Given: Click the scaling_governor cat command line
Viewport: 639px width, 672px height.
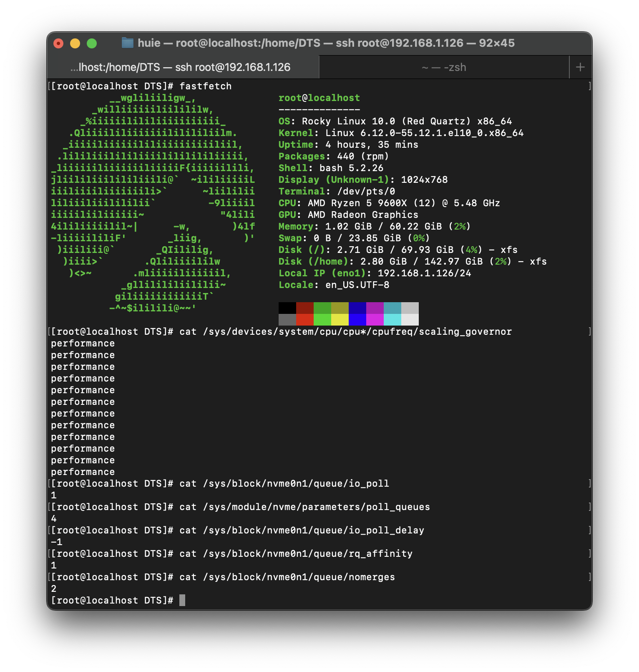Looking at the screenshot, I should 345,332.
